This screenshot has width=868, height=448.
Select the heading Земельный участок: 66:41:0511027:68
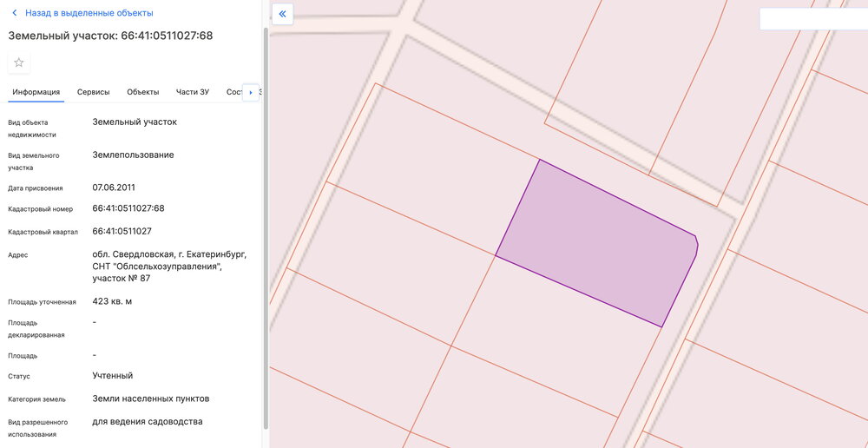pyautogui.click(x=110, y=36)
